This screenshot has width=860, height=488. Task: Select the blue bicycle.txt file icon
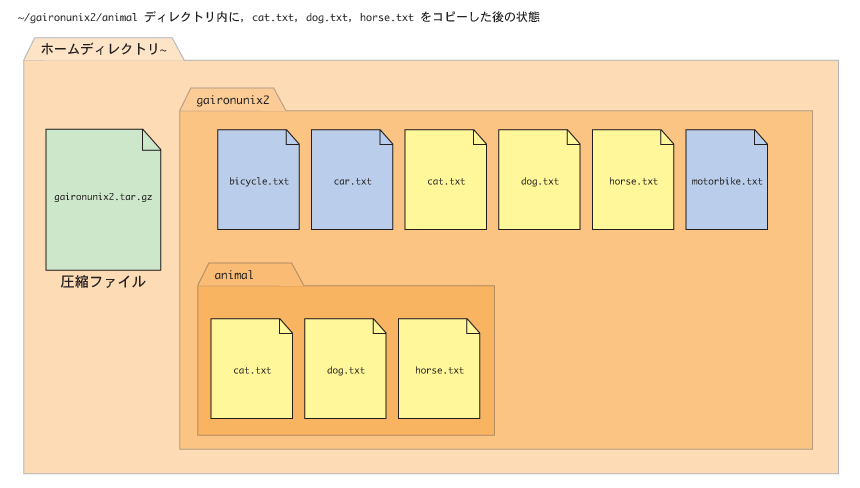click(x=258, y=179)
